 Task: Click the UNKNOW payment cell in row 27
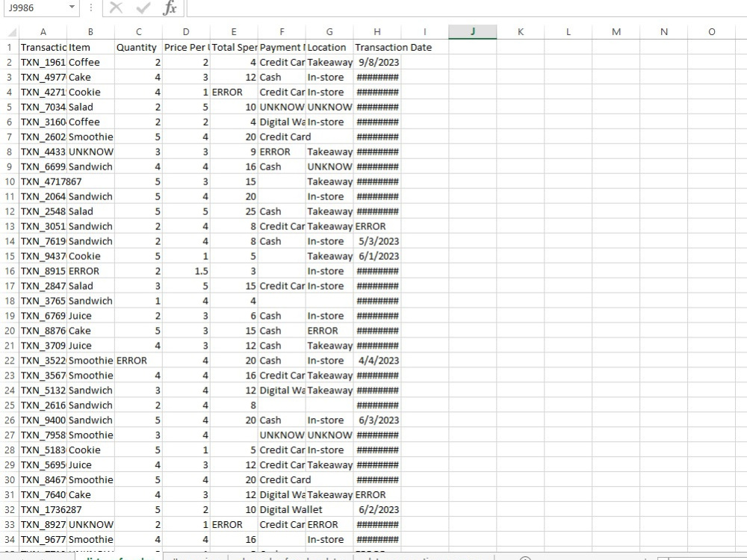click(282, 435)
